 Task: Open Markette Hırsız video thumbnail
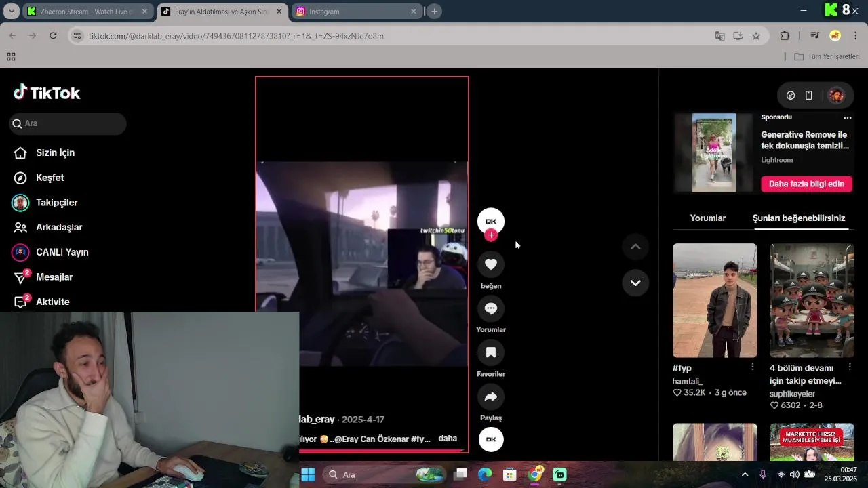point(812,442)
